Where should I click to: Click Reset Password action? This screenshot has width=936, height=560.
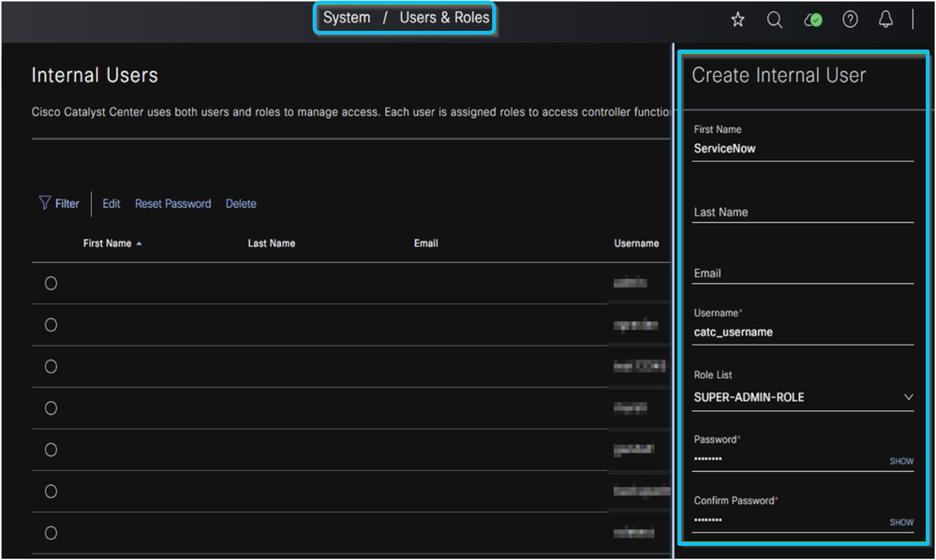tap(173, 203)
